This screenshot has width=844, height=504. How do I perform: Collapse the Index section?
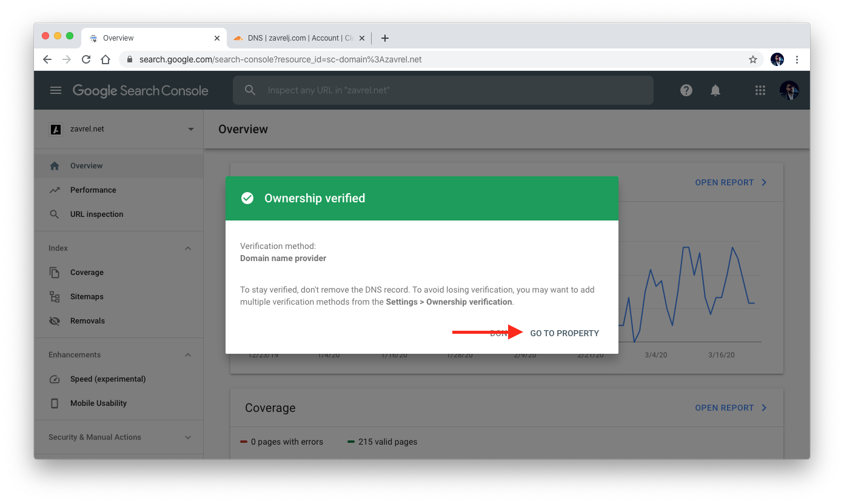click(188, 248)
